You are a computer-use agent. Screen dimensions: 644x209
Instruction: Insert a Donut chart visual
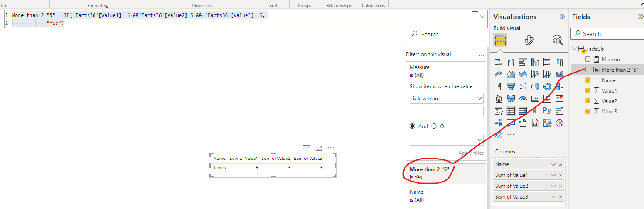[547, 86]
